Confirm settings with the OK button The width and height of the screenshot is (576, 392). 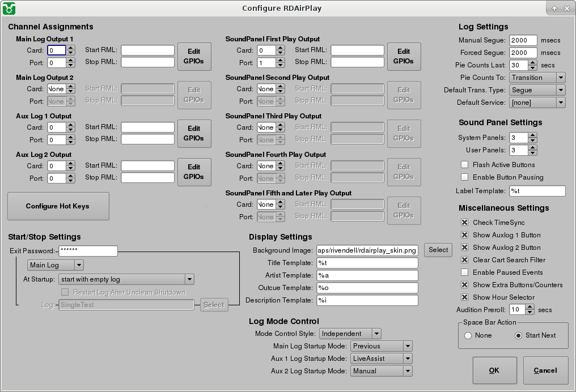494,370
